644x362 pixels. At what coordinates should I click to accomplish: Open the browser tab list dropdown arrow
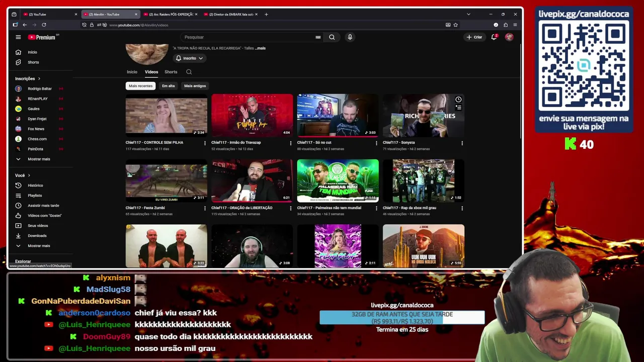point(468,15)
